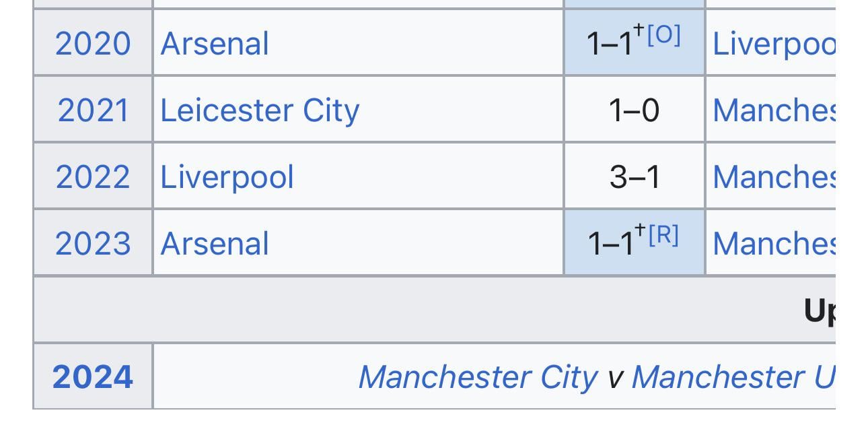
Task: Open the italic Manchester United link
Action: 733,377
